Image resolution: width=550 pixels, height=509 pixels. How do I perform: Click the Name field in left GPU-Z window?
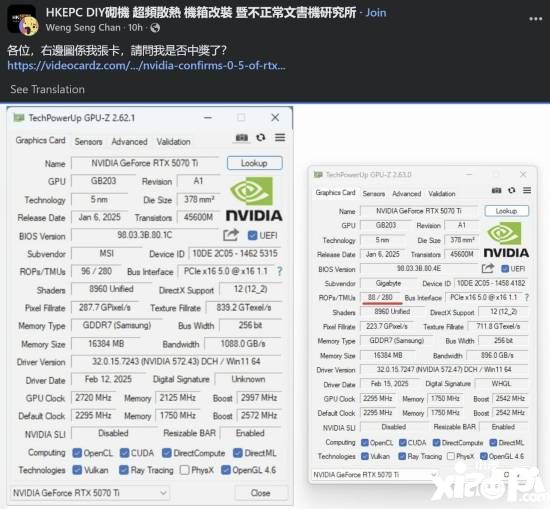[x=145, y=163]
